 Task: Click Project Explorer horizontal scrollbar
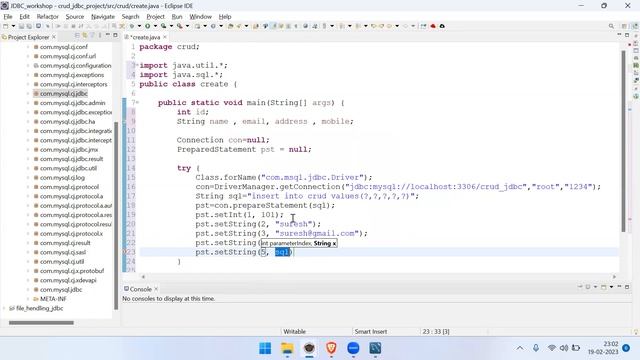[41, 323]
